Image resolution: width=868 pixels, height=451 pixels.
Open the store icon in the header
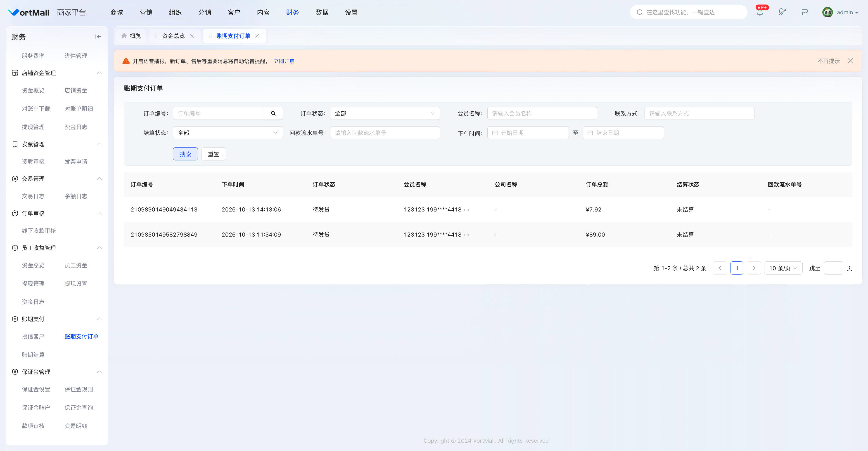point(805,12)
